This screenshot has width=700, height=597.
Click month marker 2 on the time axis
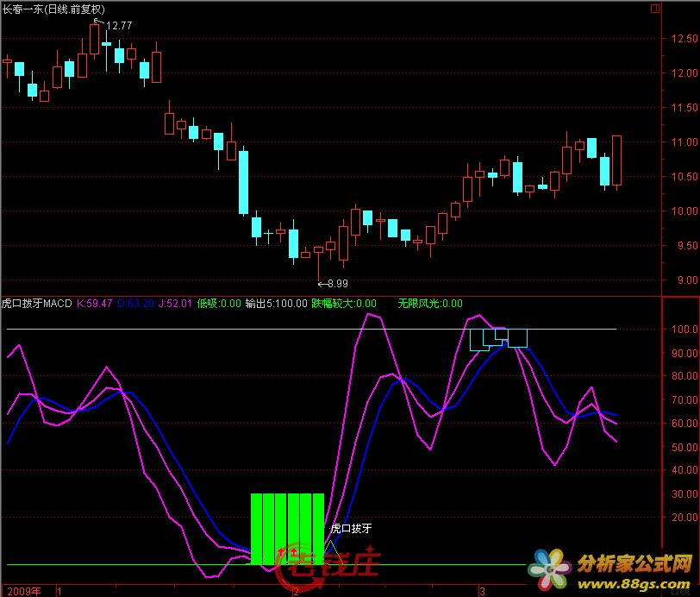click(296, 592)
